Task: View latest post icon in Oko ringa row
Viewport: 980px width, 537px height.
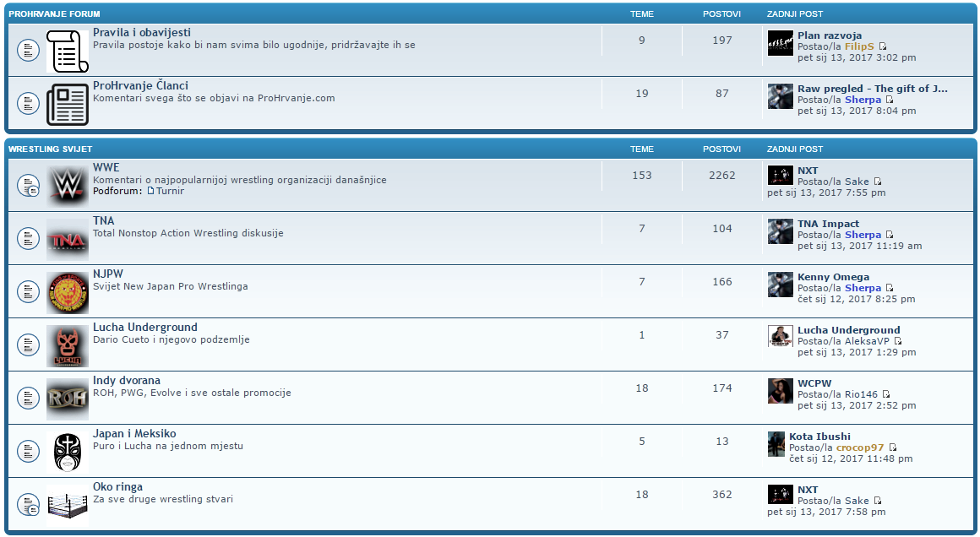Action: (878, 501)
